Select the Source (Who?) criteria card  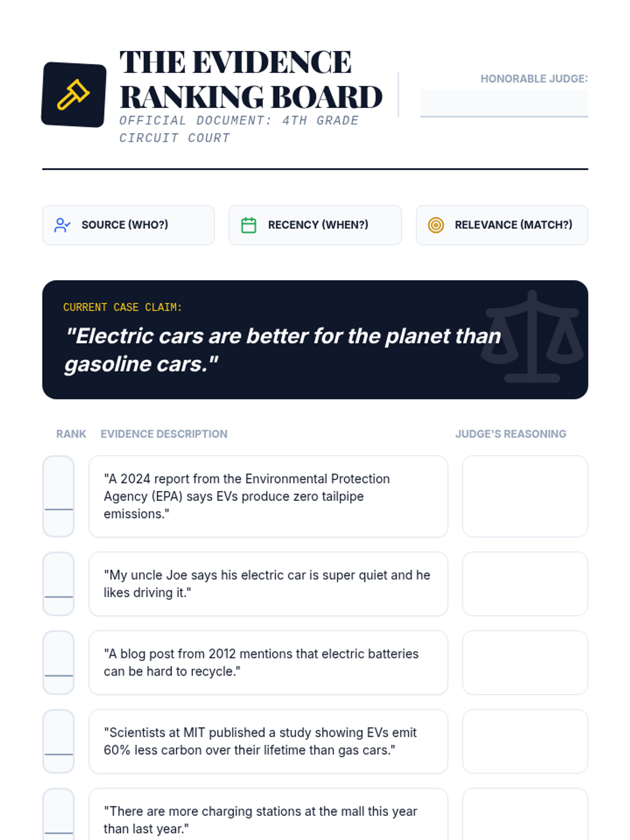(128, 225)
